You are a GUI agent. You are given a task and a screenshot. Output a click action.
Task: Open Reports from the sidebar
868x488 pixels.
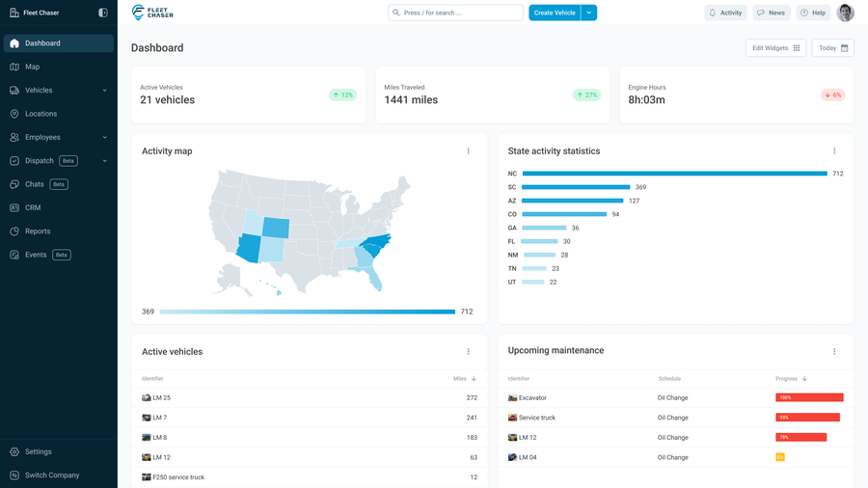pyautogui.click(x=38, y=231)
